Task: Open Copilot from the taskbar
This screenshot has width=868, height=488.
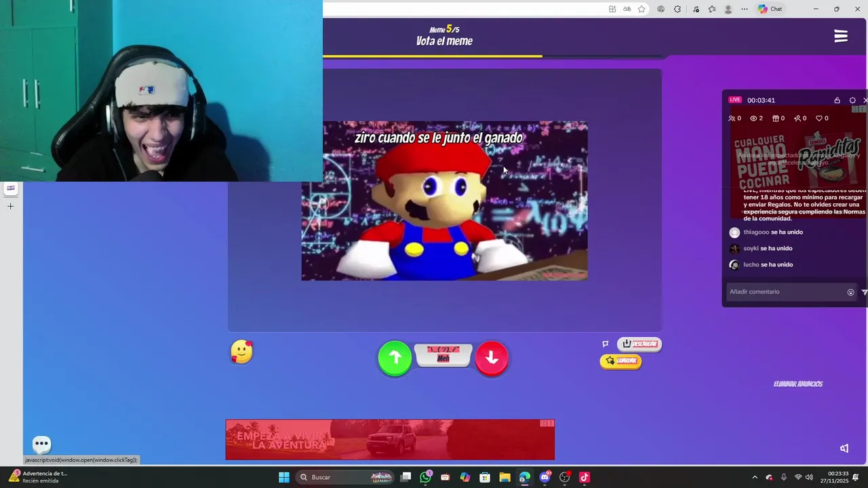Action: [465, 477]
